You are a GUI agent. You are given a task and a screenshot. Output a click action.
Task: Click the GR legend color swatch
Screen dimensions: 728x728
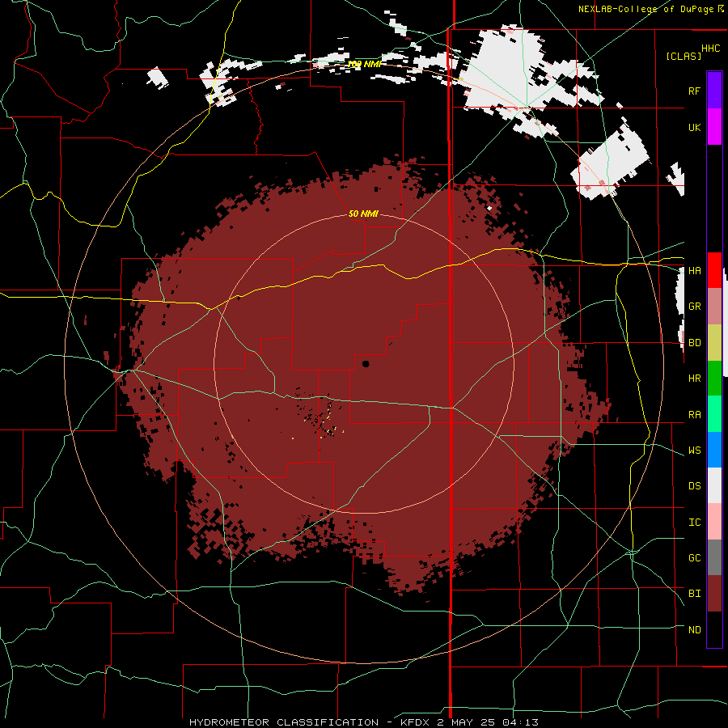click(x=714, y=307)
